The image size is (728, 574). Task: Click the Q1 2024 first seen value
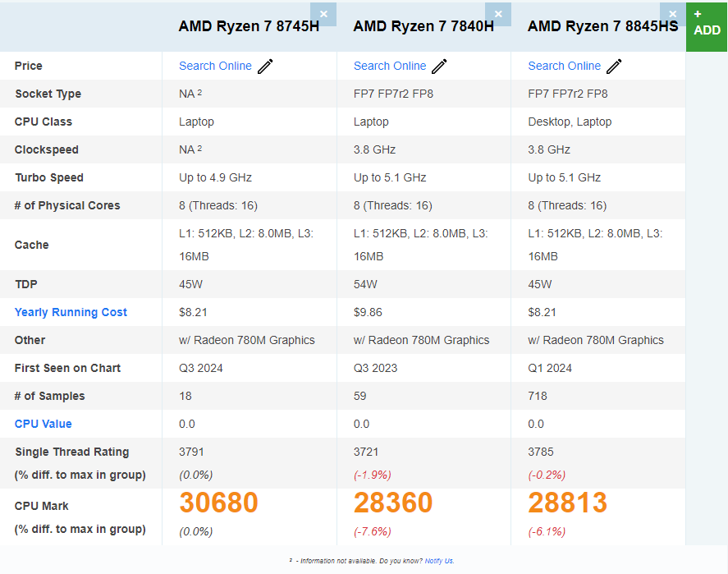[550, 368]
